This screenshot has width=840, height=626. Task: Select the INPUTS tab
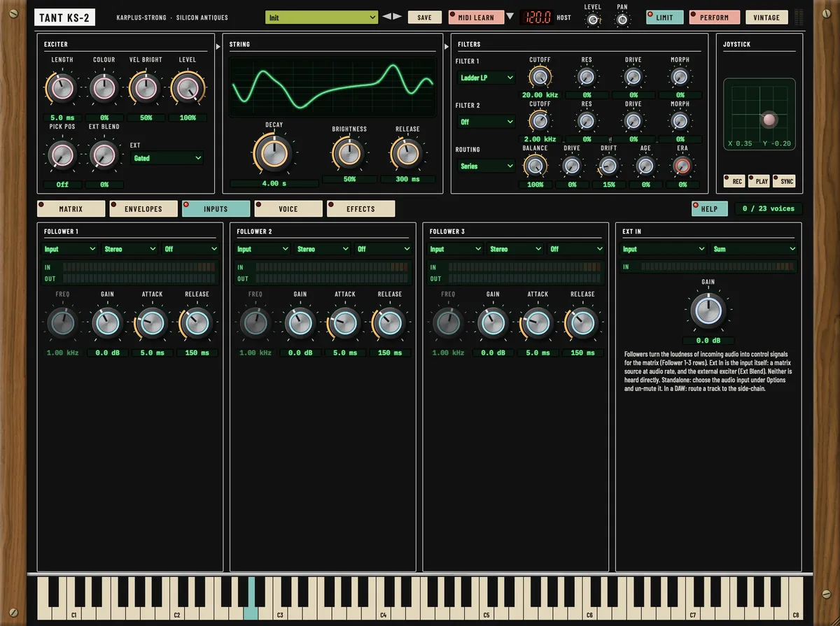pos(216,208)
